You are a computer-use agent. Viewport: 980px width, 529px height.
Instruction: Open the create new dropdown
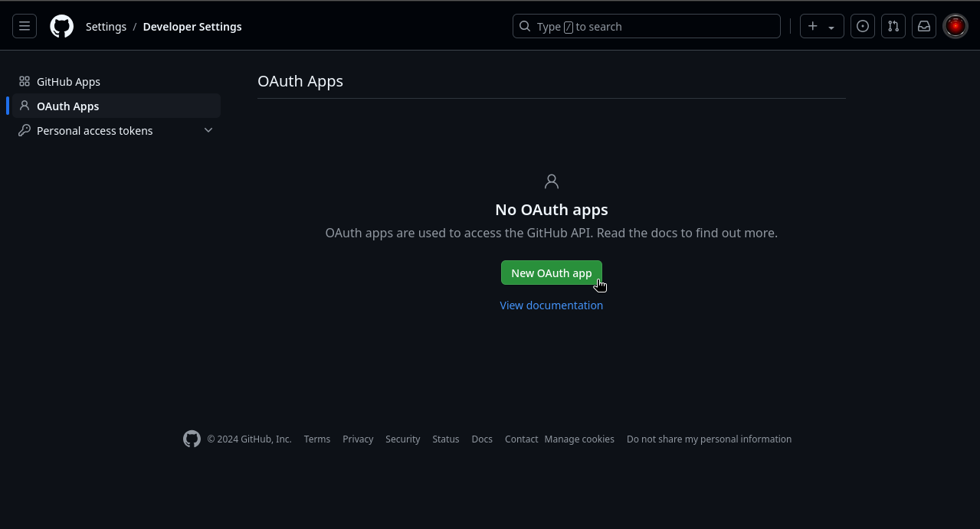(x=821, y=25)
